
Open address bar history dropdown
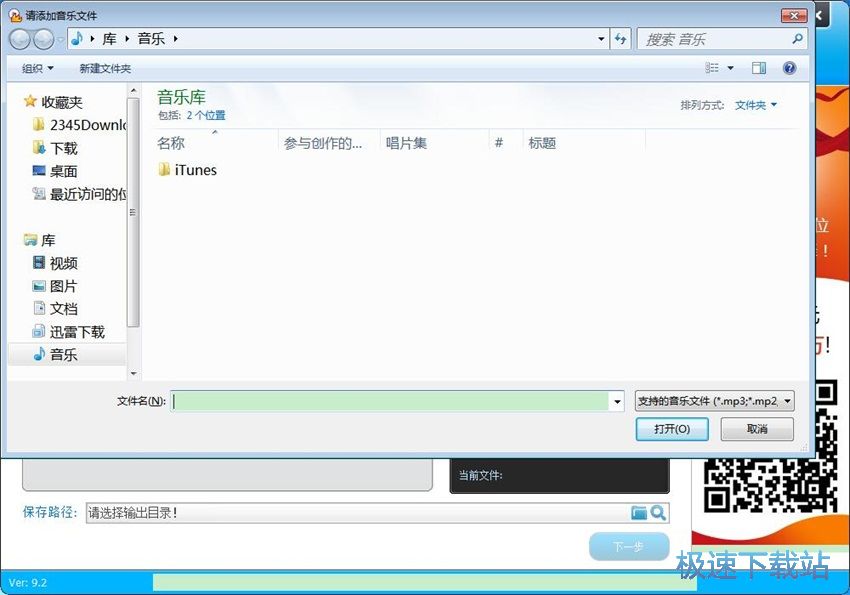point(601,39)
